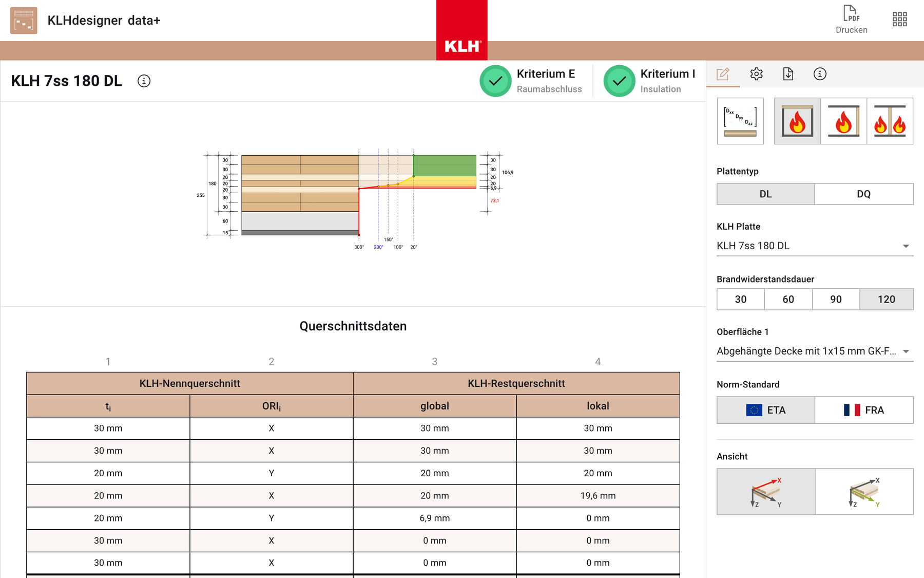Select Ansicht with red X axis
This screenshot has height=578, width=924.
click(x=766, y=492)
